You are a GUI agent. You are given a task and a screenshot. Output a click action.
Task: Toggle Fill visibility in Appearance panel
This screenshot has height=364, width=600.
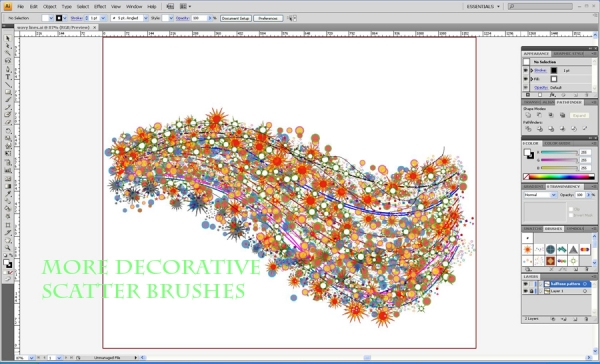coord(526,79)
